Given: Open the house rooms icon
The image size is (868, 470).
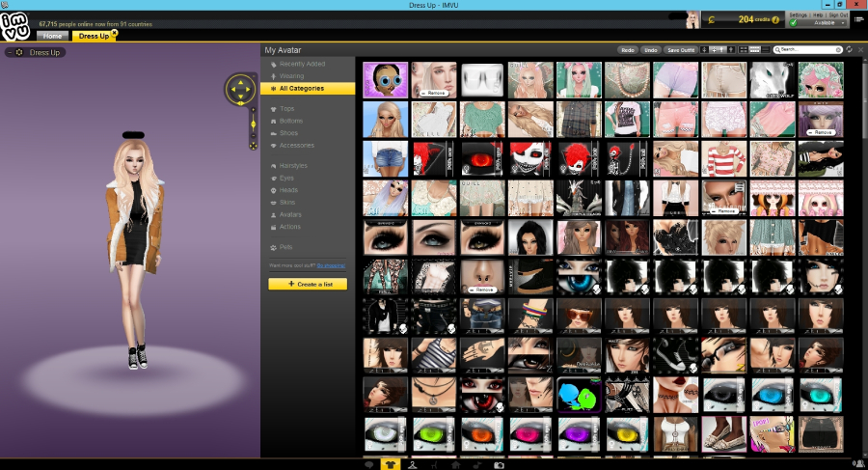Looking at the screenshot, I should pyautogui.click(x=455, y=465).
